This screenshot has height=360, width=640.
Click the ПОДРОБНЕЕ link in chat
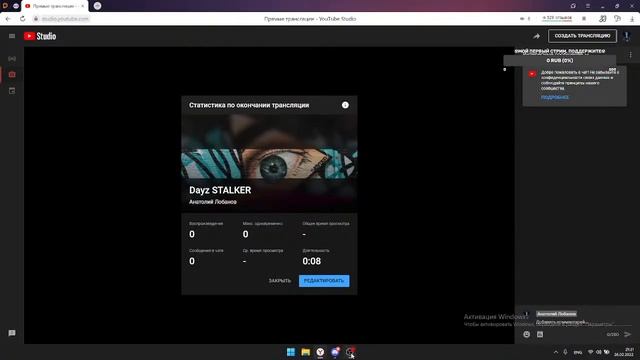[555, 97]
